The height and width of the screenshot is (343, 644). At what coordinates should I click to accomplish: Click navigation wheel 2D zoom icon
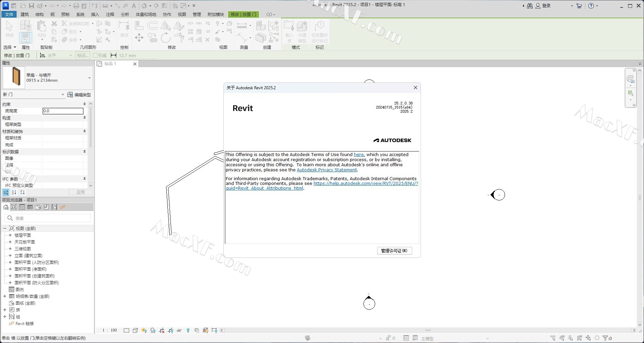coord(630,79)
